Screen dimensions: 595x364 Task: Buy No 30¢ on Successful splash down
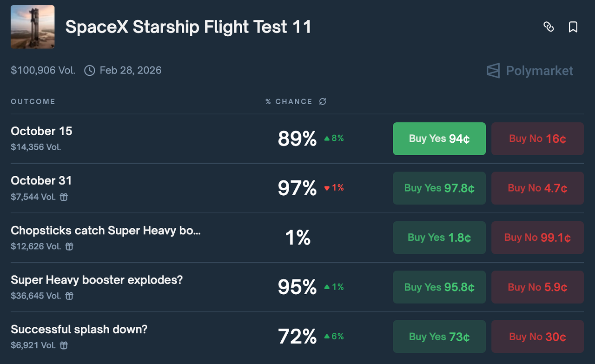pos(537,337)
